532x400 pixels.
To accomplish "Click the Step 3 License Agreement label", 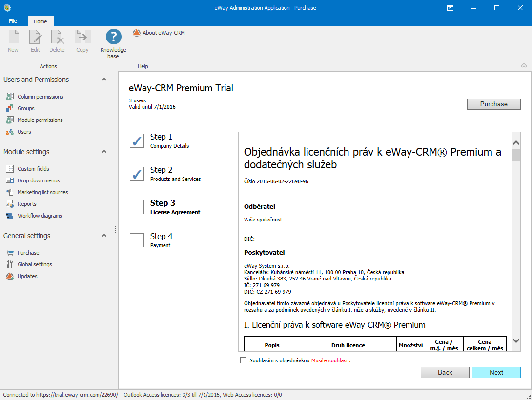I will (x=175, y=207).
